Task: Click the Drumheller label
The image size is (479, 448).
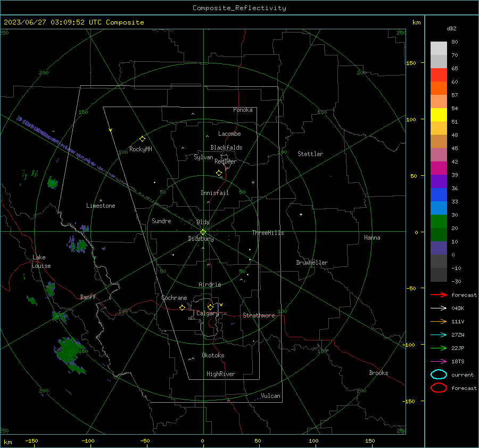Action: tap(312, 263)
